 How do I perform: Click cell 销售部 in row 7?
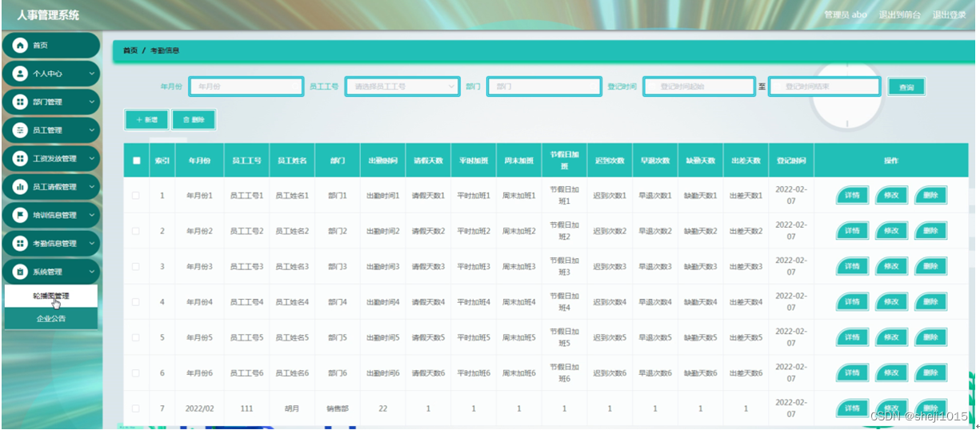pos(338,408)
